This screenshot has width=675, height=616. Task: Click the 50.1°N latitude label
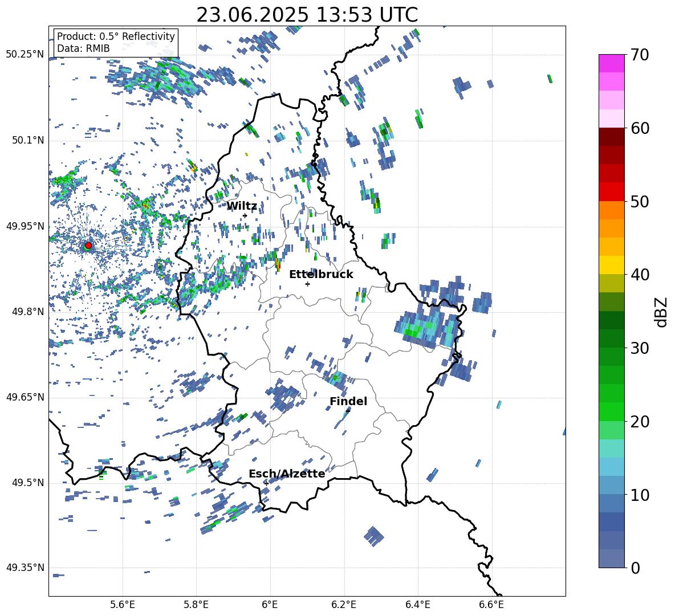27,140
